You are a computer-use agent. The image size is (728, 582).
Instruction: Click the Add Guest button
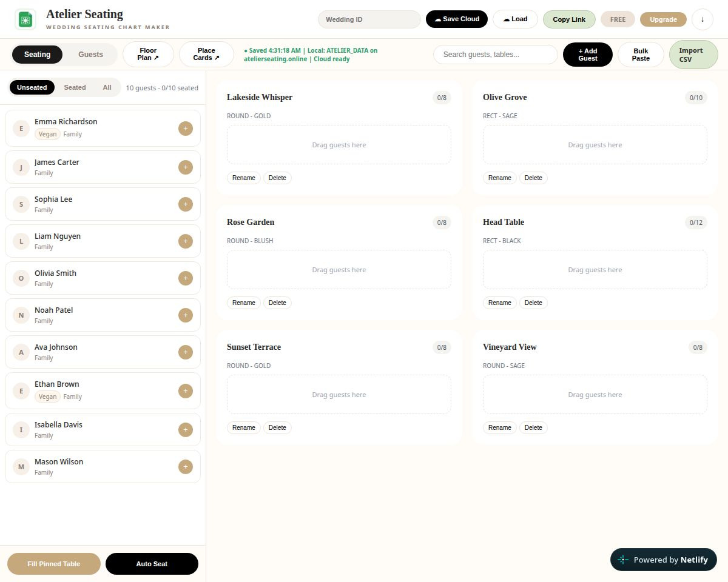point(587,55)
